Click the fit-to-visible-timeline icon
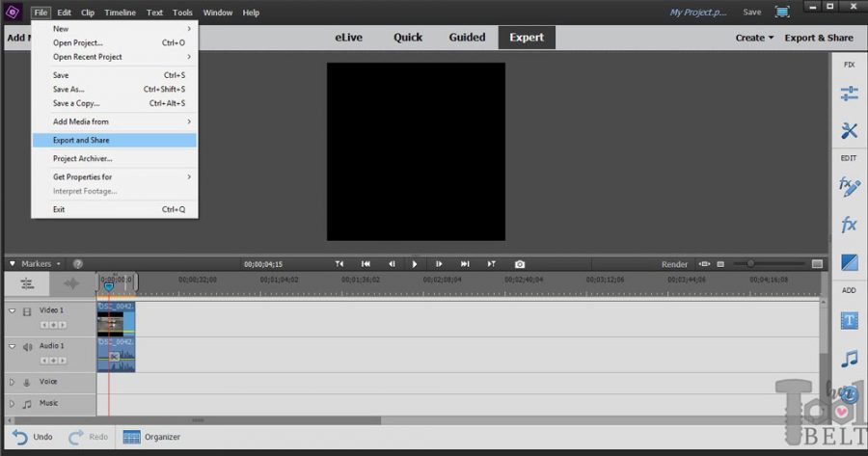868x456 pixels. point(704,264)
